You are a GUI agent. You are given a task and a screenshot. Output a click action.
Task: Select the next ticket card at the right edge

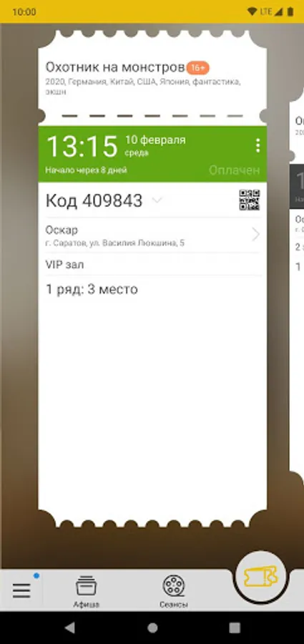tap(297, 288)
